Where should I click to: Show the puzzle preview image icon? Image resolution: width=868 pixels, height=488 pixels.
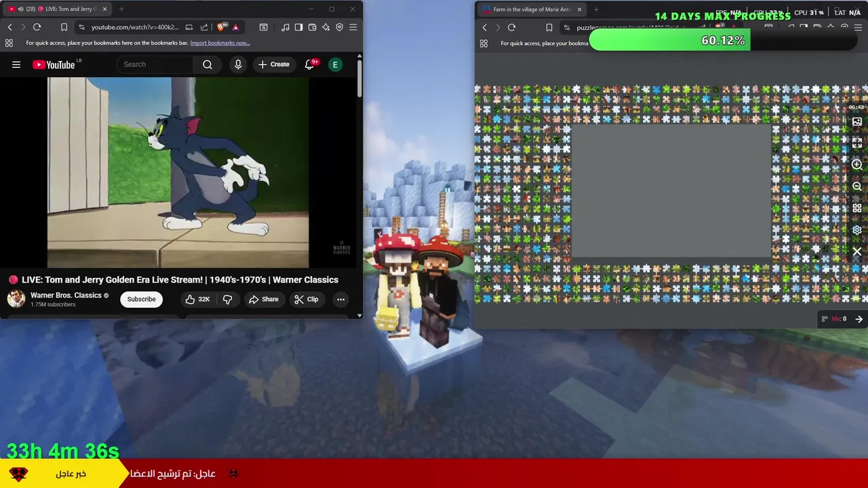tap(857, 122)
